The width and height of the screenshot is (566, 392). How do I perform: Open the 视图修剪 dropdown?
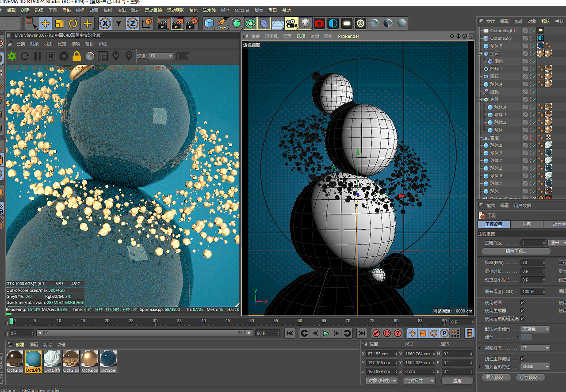pos(535,348)
